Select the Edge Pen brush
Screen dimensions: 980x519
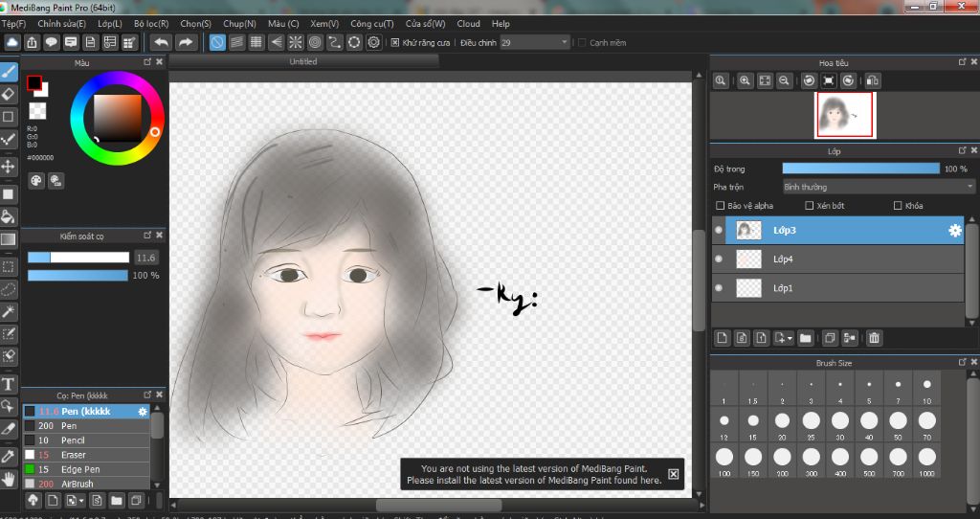[x=86, y=469]
